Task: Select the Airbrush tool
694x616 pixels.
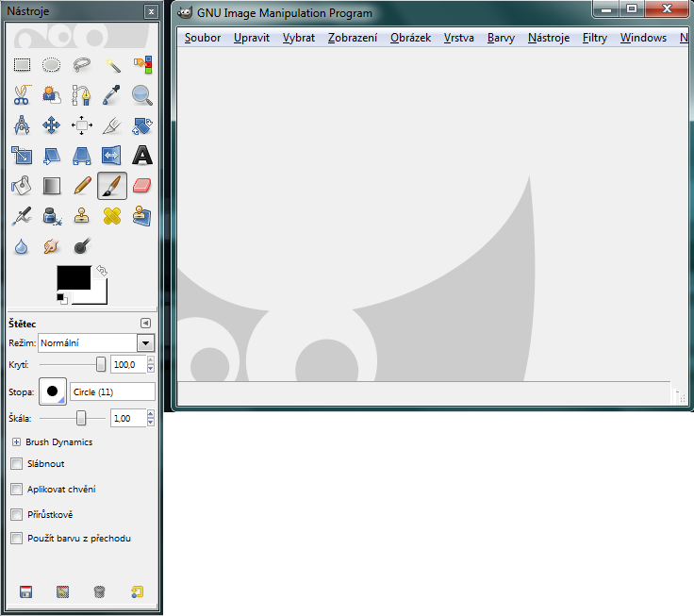Action: pos(22,216)
